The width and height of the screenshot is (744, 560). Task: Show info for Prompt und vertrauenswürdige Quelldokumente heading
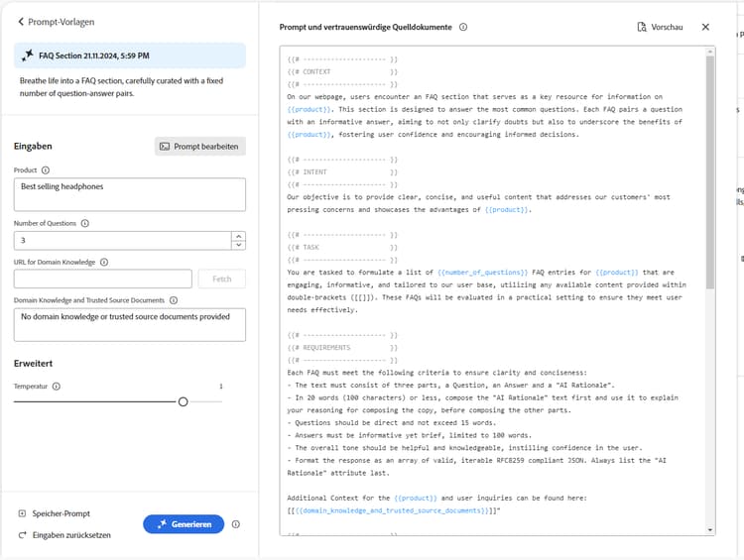click(x=463, y=27)
